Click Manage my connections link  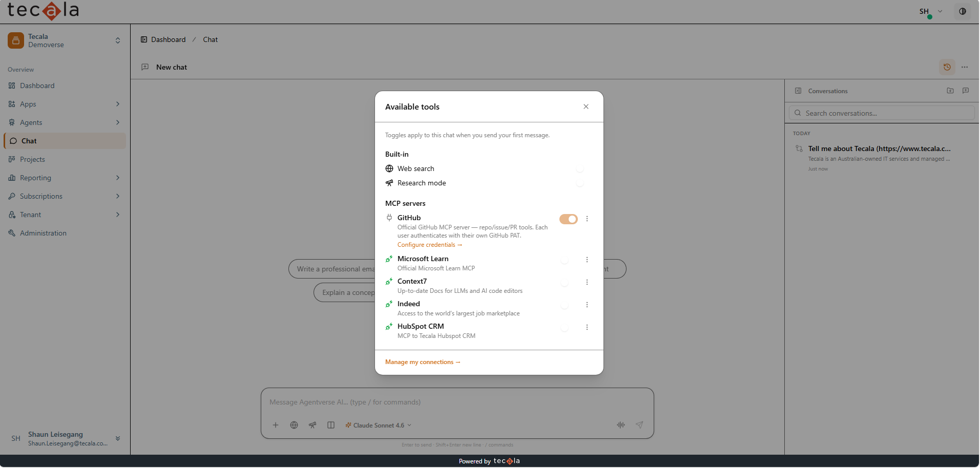click(x=423, y=362)
